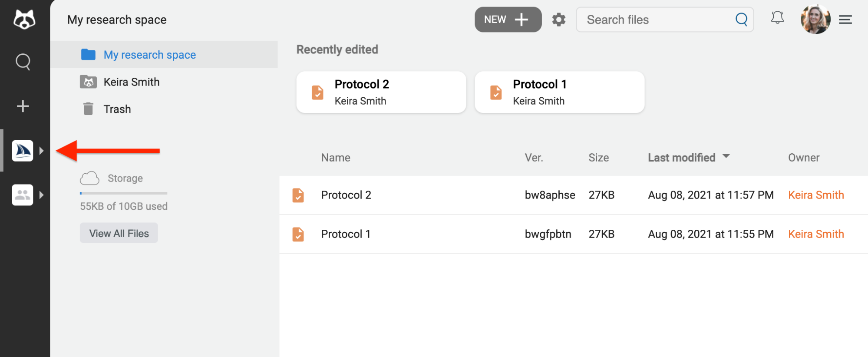
Task: Click the NEW button to create a file
Action: click(x=508, y=19)
